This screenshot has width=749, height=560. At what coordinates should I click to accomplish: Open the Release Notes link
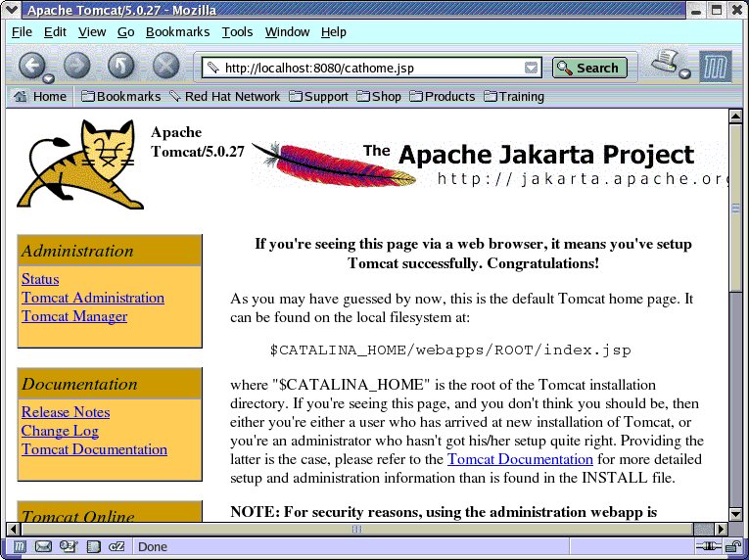click(x=66, y=412)
